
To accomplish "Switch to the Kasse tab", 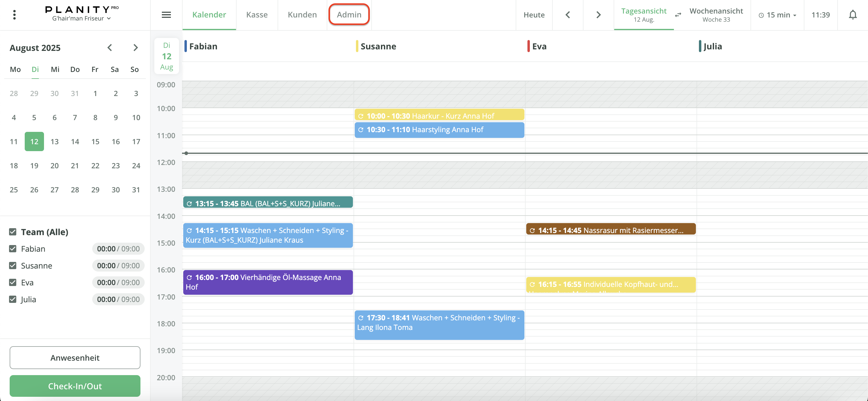I will (257, 15).
